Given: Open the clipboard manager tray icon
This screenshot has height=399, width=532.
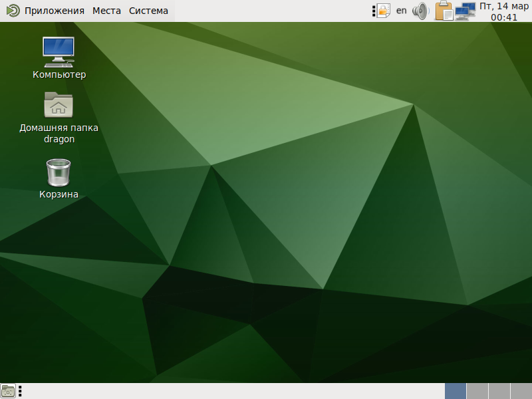Looking at the screenshot, I should [x=444, y=11].
